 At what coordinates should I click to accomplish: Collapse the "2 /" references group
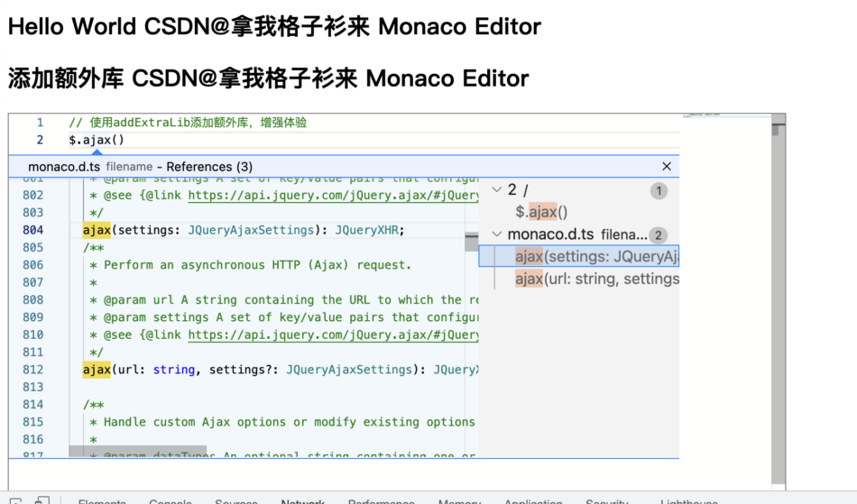pos(497,189)
